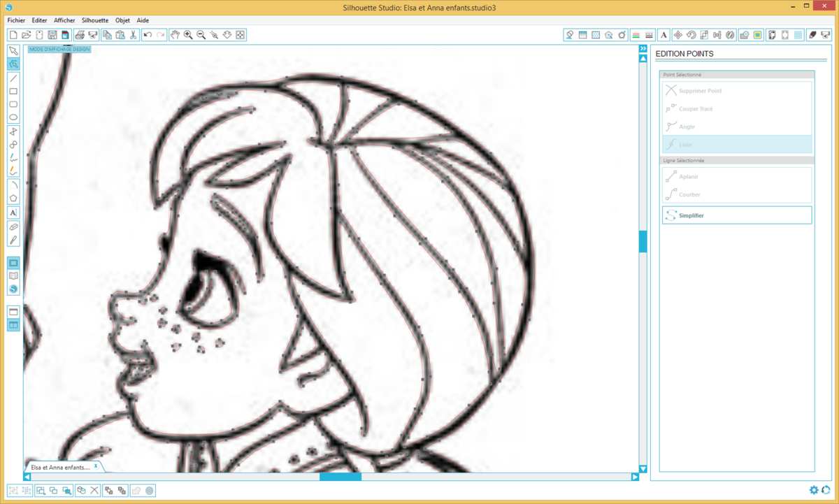Click the vertical scrollbar thumb
The width and height of the screenshot is (839, 504).
643,241
